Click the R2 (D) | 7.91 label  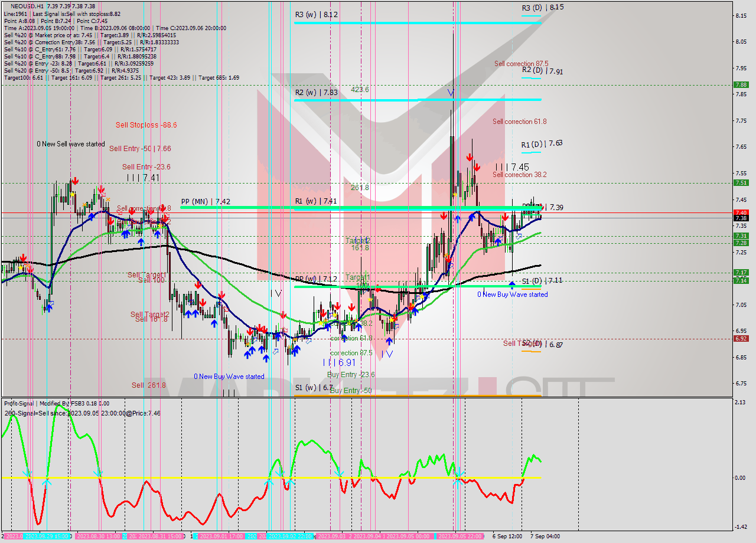tap(542, 71)
